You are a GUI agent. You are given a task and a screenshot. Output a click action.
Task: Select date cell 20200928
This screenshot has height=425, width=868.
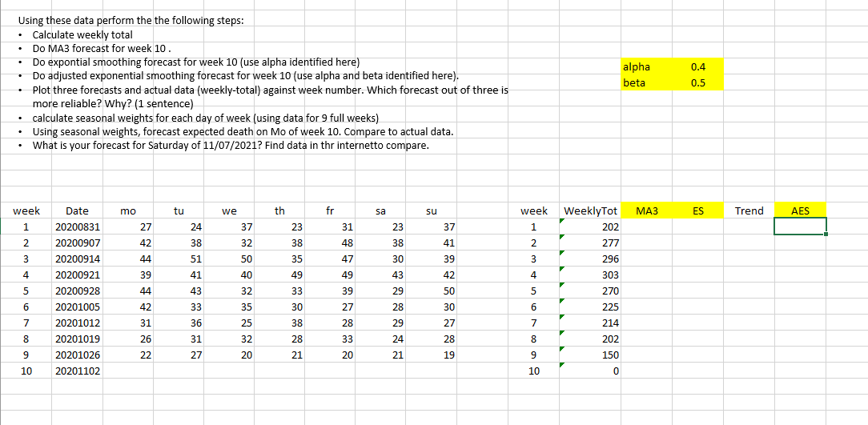click(x=78, y=291)
